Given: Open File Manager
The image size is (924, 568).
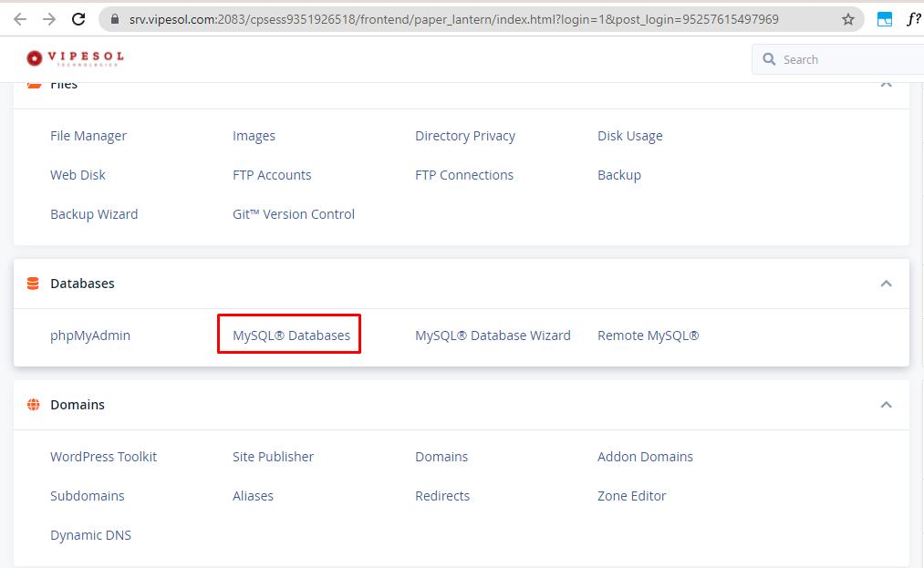Looking at the screenshot, I should 88,136.
